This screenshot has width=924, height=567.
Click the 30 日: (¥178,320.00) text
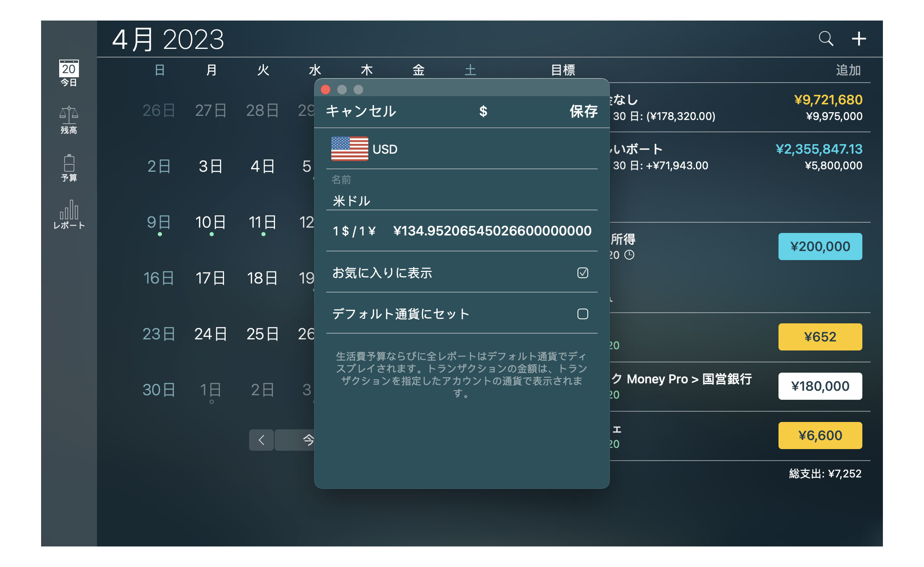click(664, 116)
